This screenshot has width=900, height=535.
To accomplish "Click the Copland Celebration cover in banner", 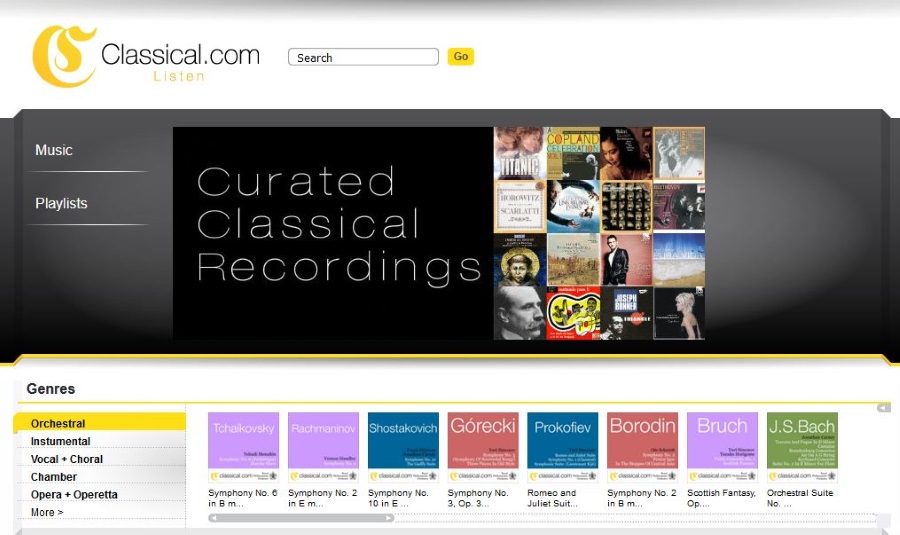I will coord(573,153).
